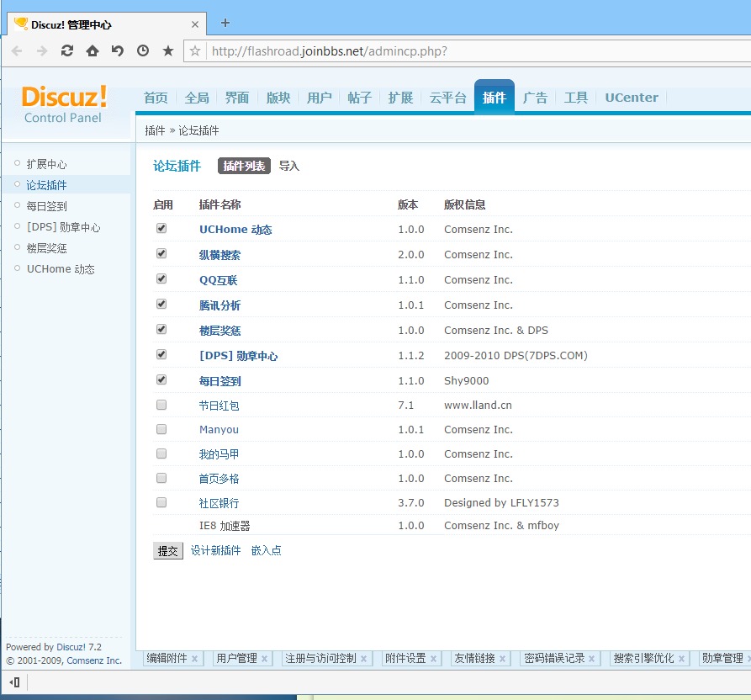The width and height of the screenshot is (751, 700).
Task: Reload the page with the refresh icon
Action: click(67, 50)
